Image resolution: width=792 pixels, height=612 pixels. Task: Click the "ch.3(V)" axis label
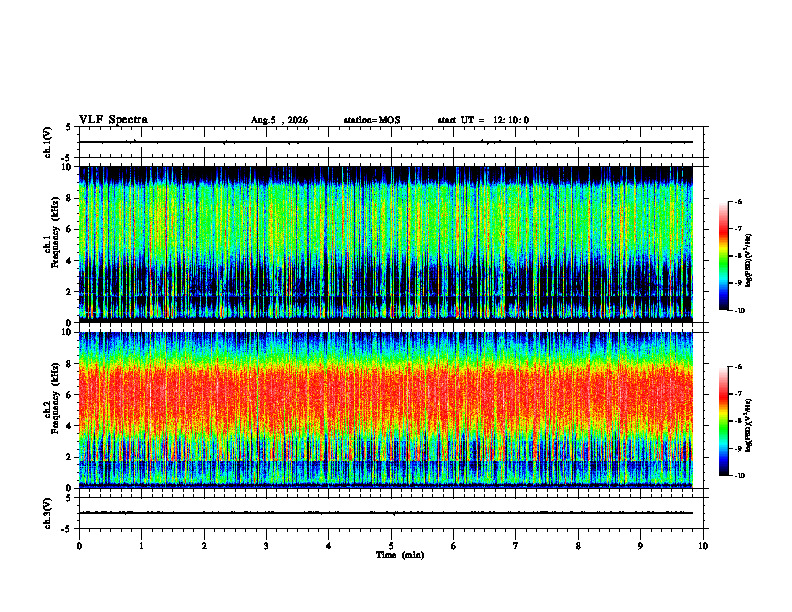[x=47, y=513]
